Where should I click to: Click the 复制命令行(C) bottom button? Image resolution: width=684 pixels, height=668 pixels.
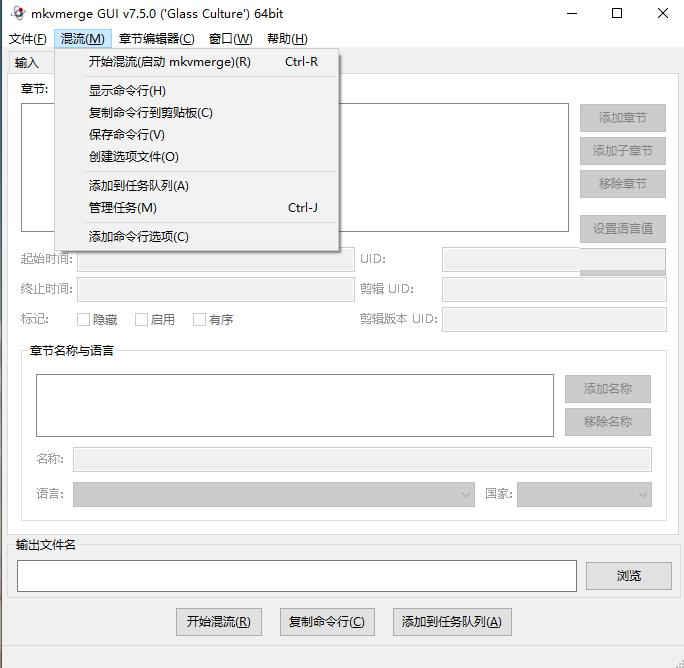coord(327,622)
